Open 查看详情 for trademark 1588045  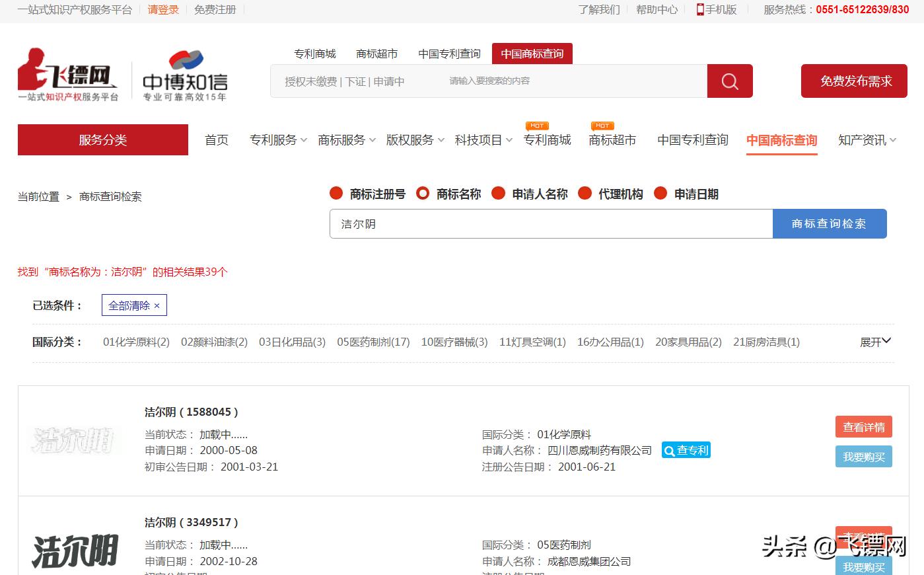pos(863,426)
